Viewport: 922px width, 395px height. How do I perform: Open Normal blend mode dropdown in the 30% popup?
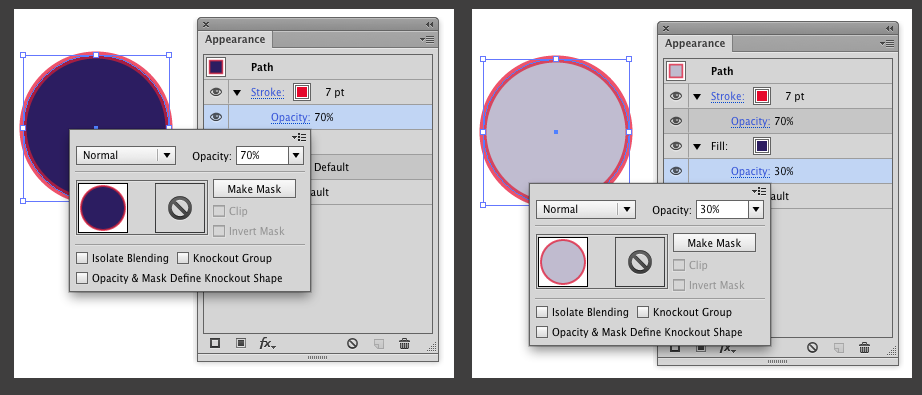[586, 209]
